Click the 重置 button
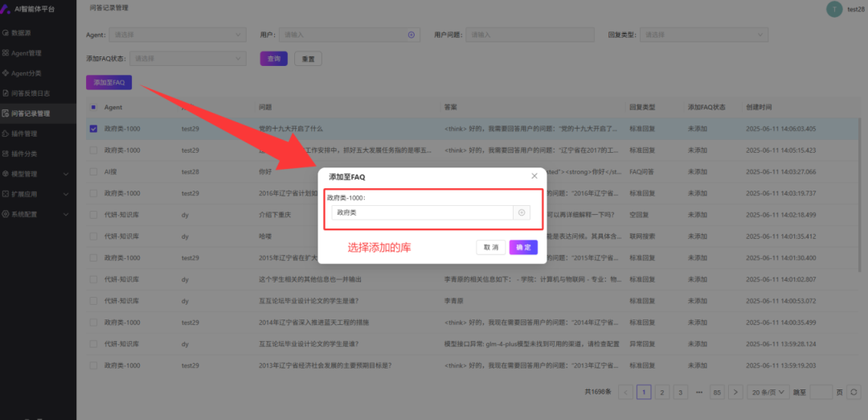Image resolution: width=868 pixels, height=420 pixels. click(308, 59)
